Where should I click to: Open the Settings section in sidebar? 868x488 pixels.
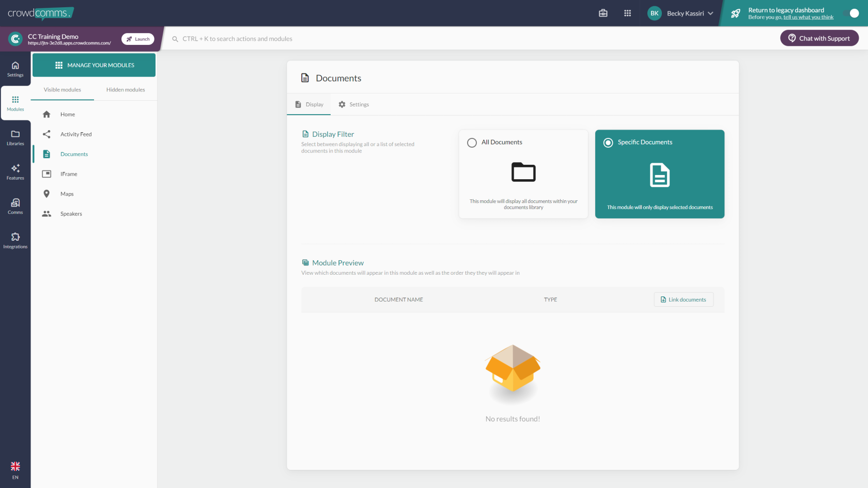(15, 69)
